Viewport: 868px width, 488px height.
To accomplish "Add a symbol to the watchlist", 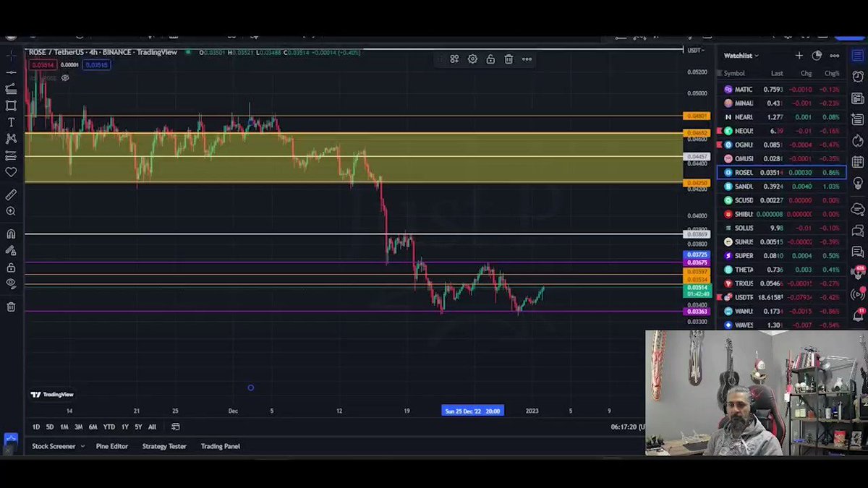I will pos(799,56).
